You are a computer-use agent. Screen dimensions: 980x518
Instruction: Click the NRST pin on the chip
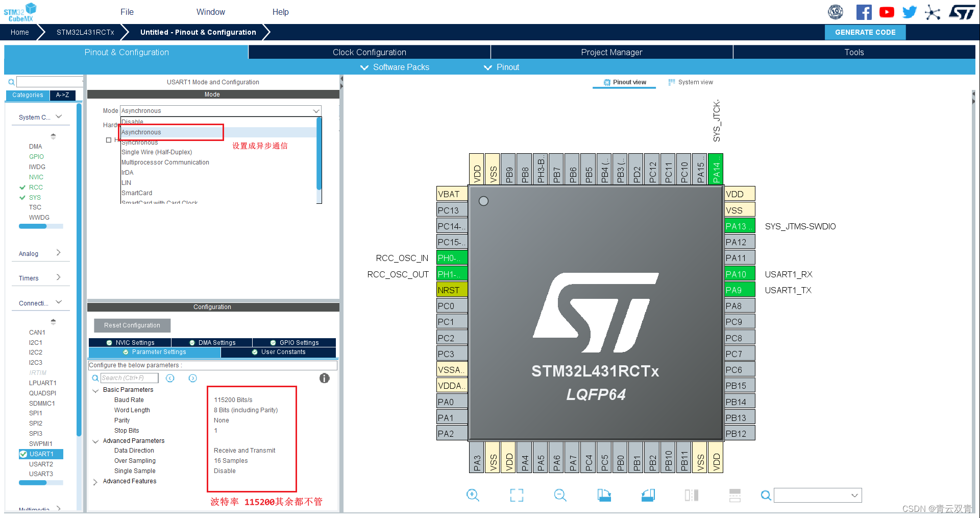(452, 290)
